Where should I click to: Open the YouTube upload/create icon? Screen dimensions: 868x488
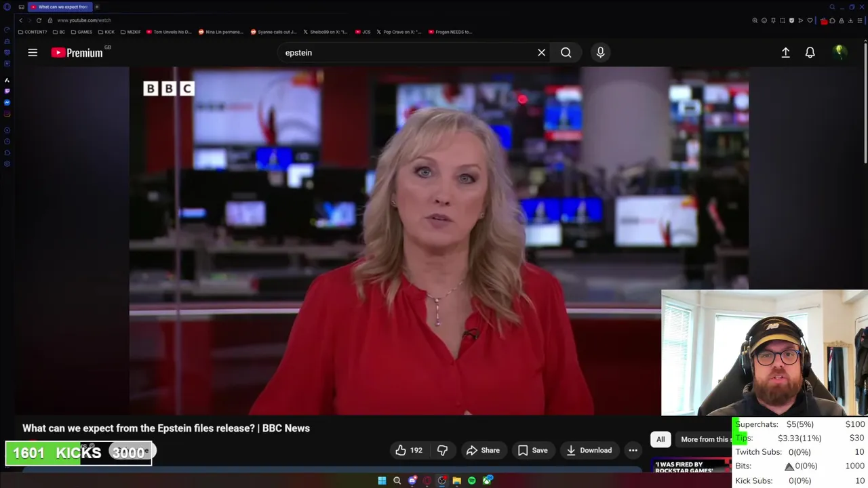coord(785,52)
